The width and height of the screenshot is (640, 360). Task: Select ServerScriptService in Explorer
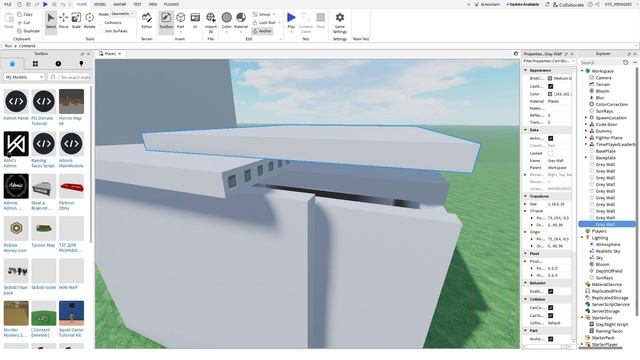(x=608, y=304)
